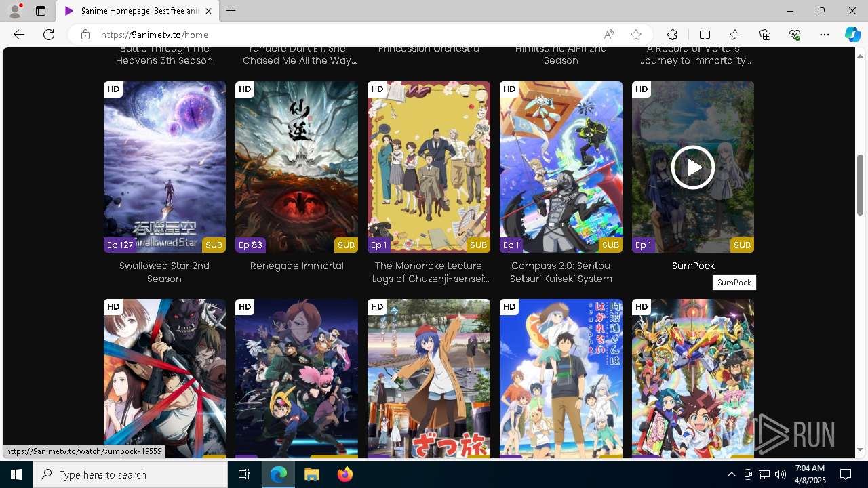Open browser Extensions puzzle icon
Viewport: 868px width, 488px height.
672,35
